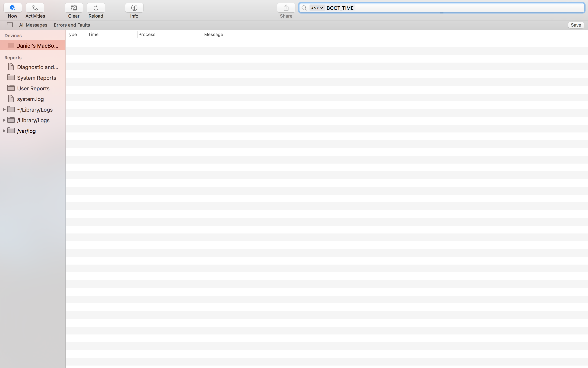Screen dimensions: 588x368
Task: Click the laptop icon beside Daniel's MacBook
Action: point(11,45)
